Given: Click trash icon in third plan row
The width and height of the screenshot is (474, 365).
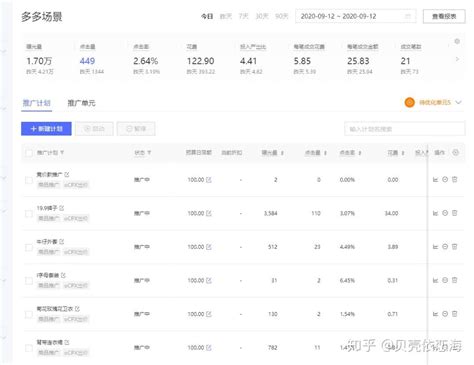Looking at the screenshot, I should [455, 247].
